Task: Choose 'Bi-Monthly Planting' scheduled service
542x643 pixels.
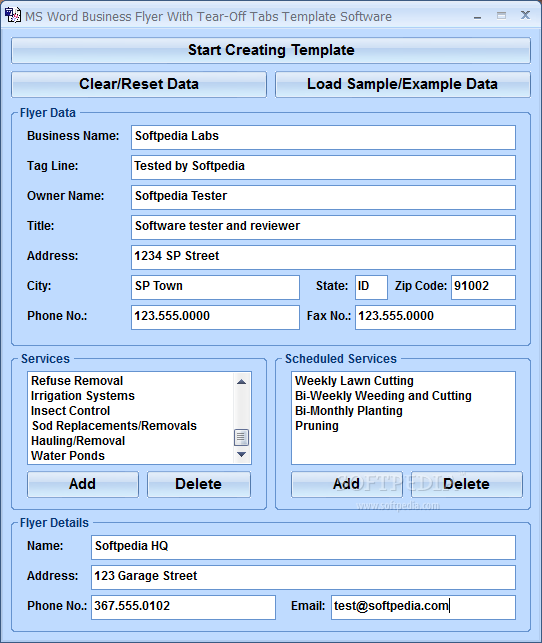Action: (349, 411)
